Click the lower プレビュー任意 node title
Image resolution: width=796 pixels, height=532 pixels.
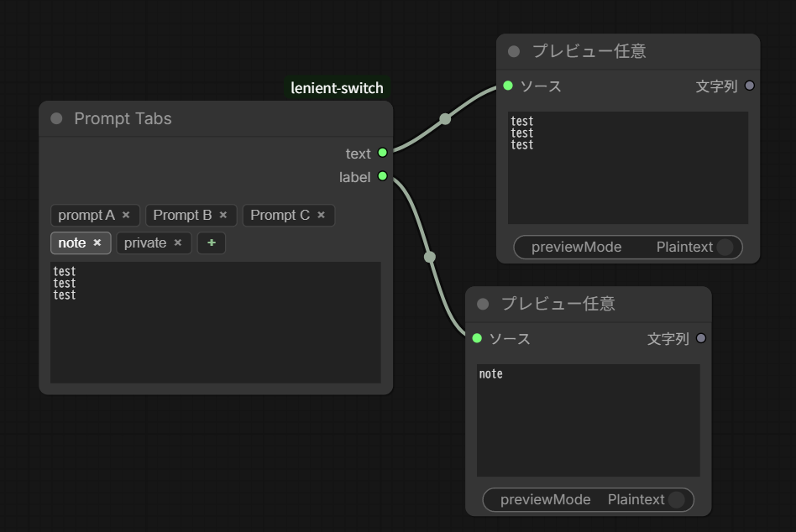point(558,304)
